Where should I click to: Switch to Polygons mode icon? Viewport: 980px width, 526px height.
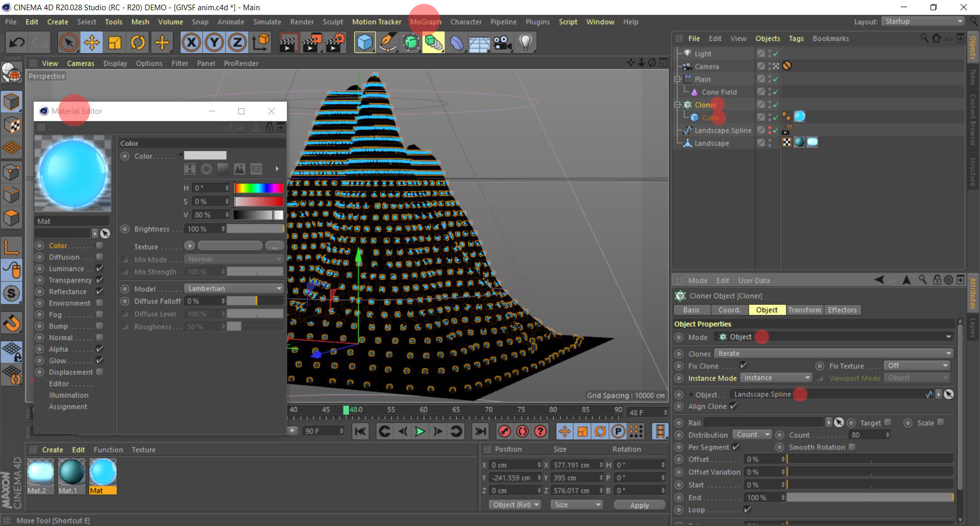pos(11,218)
